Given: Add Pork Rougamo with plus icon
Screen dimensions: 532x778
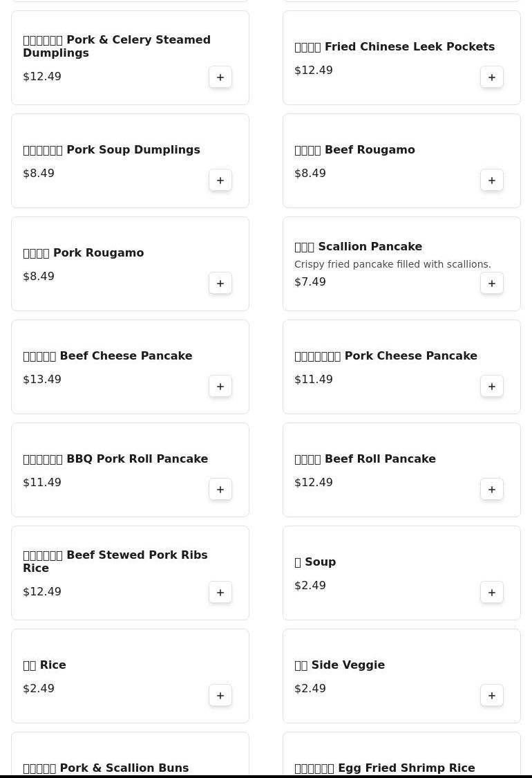Looking at the screenshot, I should 220,284.
